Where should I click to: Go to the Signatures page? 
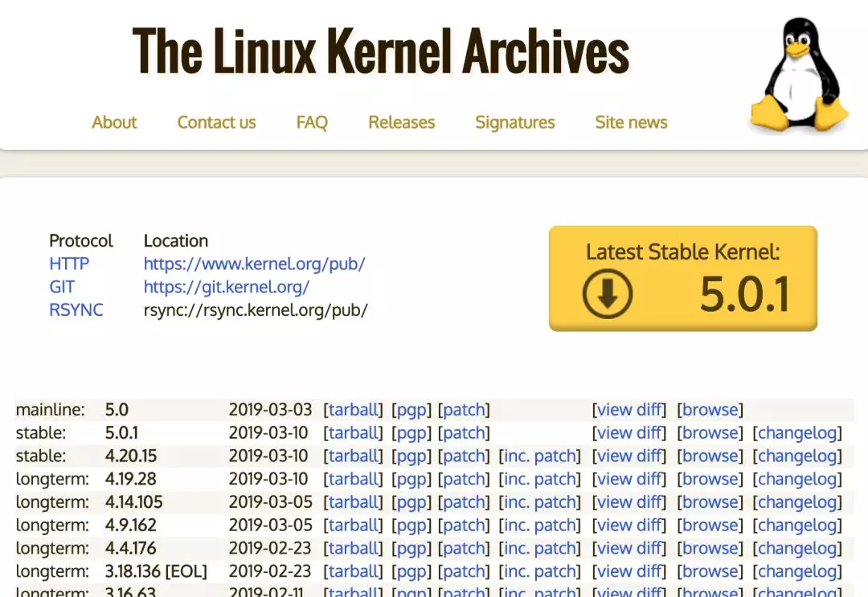coord(515,121)
